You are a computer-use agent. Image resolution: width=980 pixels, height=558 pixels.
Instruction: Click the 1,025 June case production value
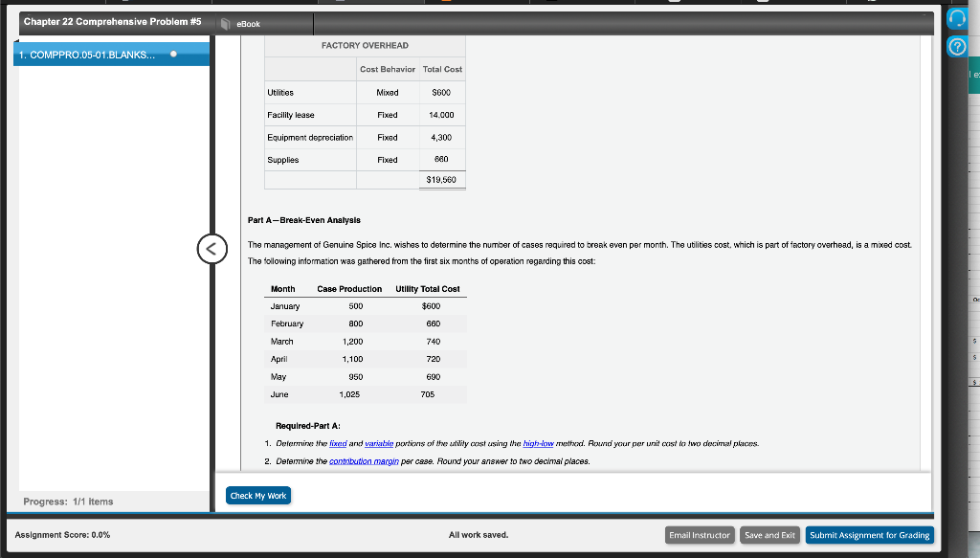tap(349, 394)
